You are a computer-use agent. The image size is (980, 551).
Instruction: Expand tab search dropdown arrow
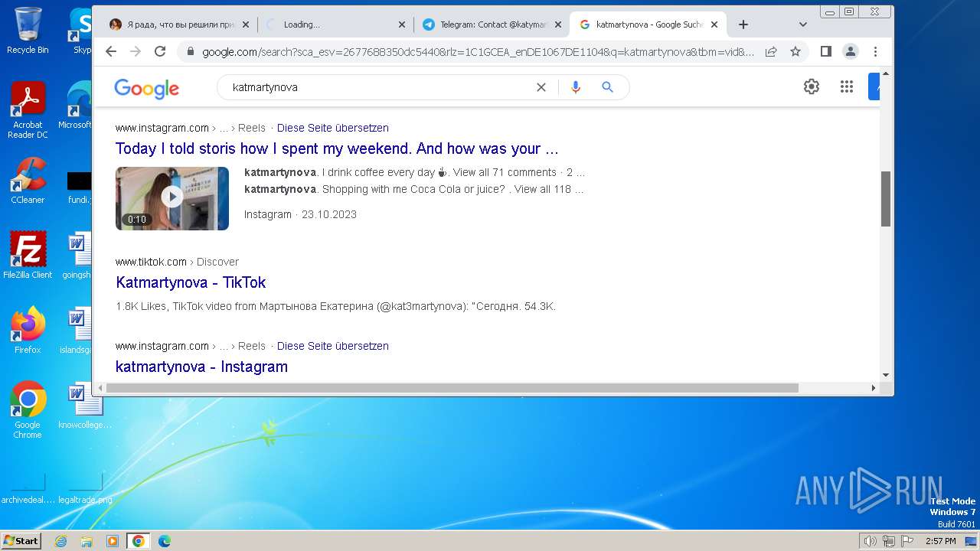tap(802, 24)
